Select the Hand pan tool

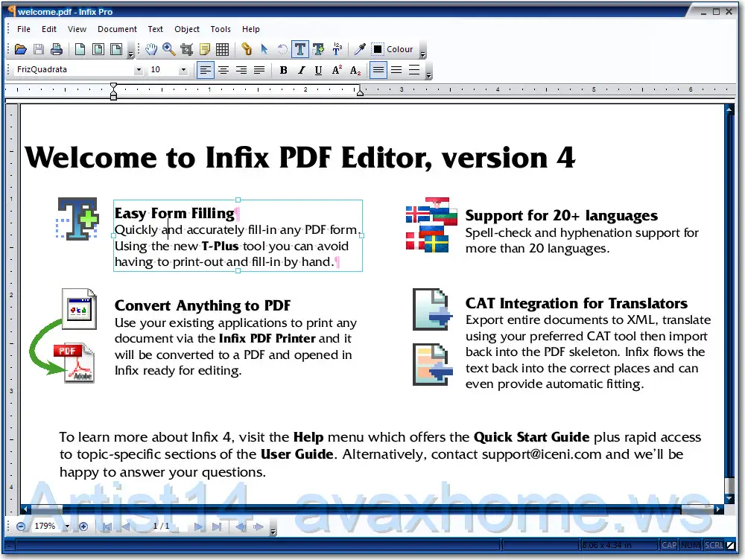point(151,49)
